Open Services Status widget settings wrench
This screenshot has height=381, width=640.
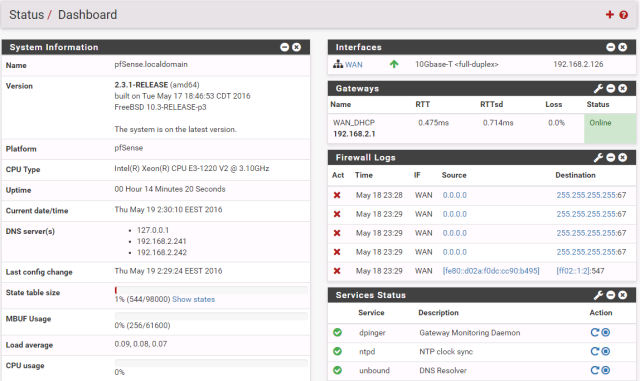[x=598, y=295]
